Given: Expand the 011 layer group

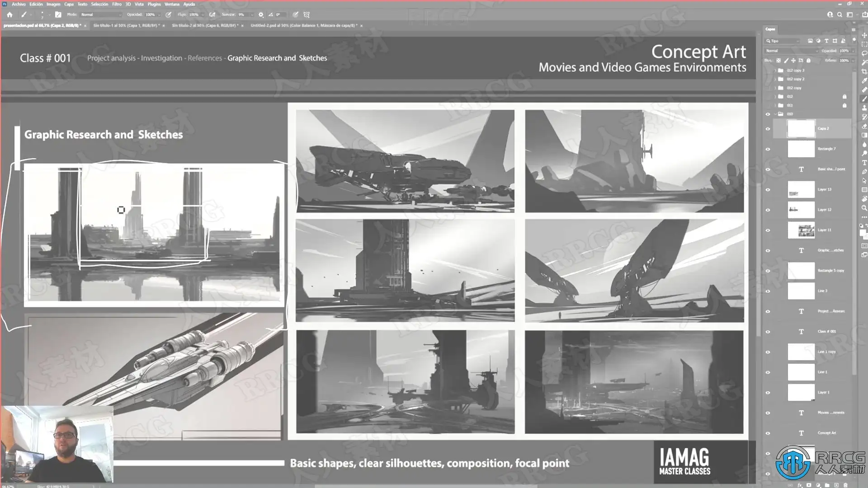Looking at the screenshot, I should (x=775, y=105).
